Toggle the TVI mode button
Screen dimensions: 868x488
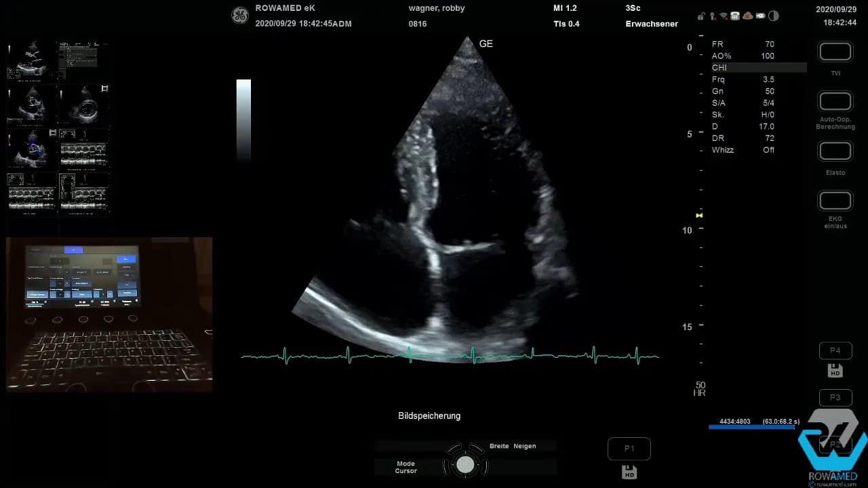point(835,52)
